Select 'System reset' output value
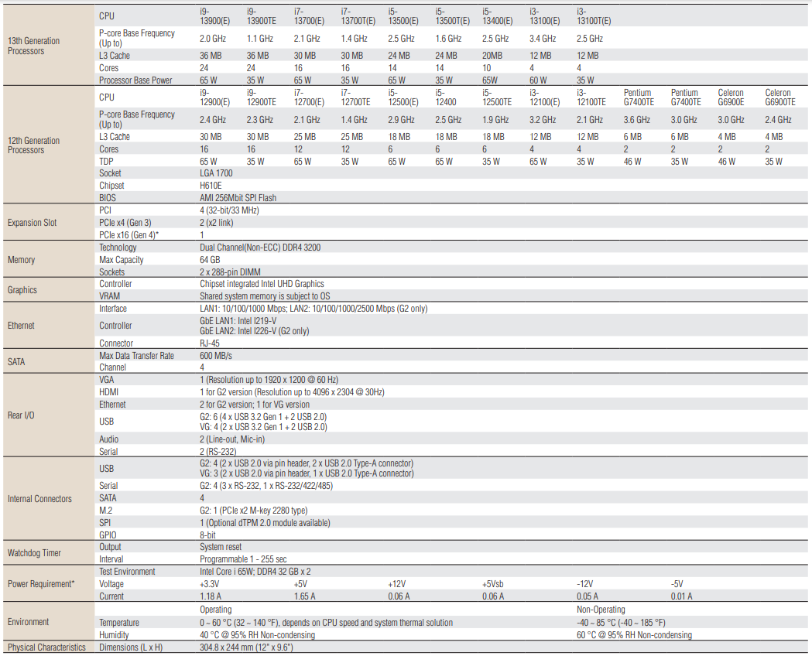Image resolution: width=812 pixels, height=656 pixels. [x=221, y=547]
